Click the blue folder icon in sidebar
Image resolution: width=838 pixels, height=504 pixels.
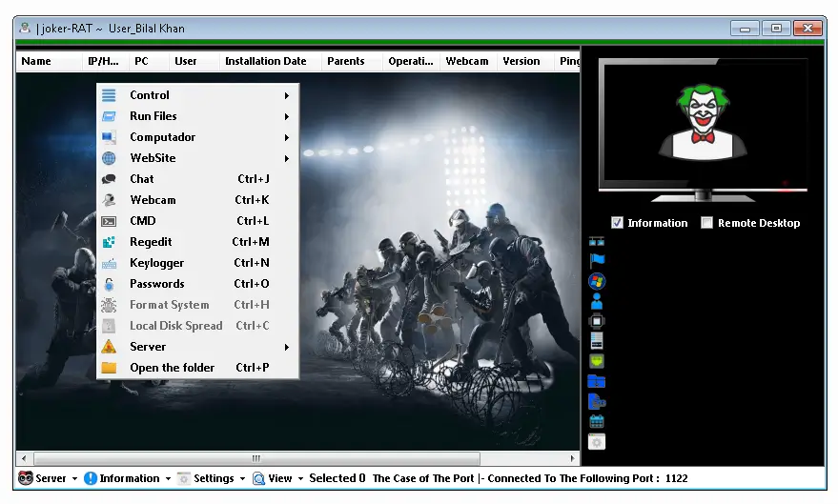pyautogui.click(x=597, y=381)
